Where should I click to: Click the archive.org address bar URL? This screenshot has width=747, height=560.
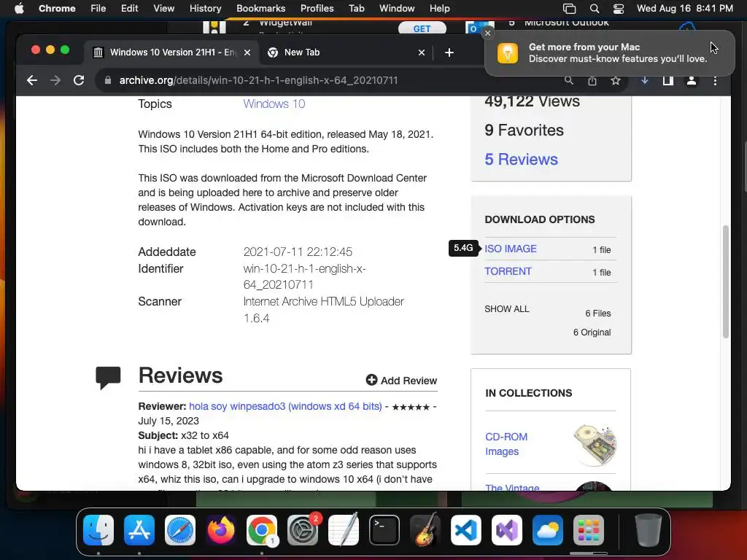coord(258,80)
